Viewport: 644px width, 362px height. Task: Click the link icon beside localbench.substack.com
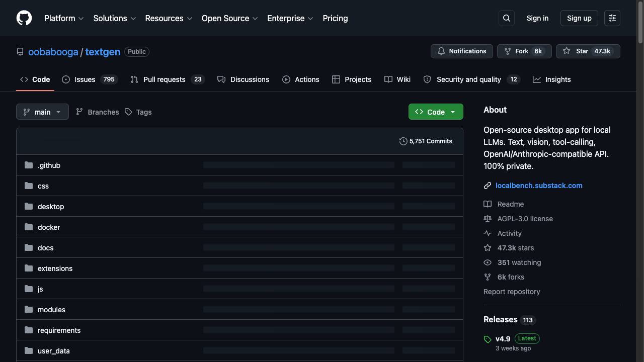[x=488, y=186]
